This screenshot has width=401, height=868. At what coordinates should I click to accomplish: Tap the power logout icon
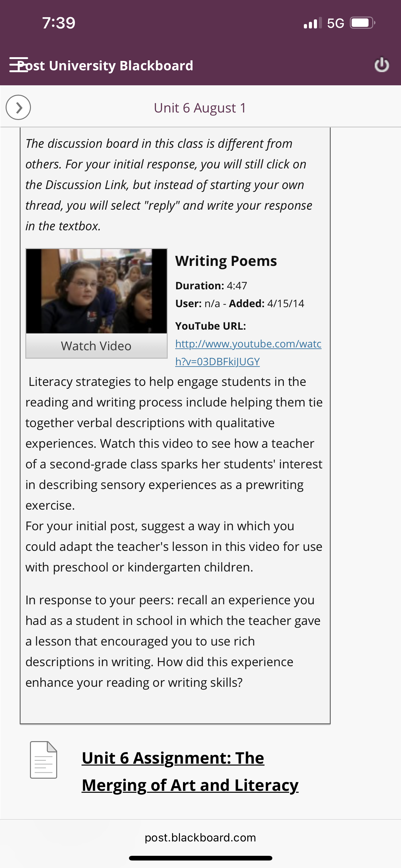(381, 65)
